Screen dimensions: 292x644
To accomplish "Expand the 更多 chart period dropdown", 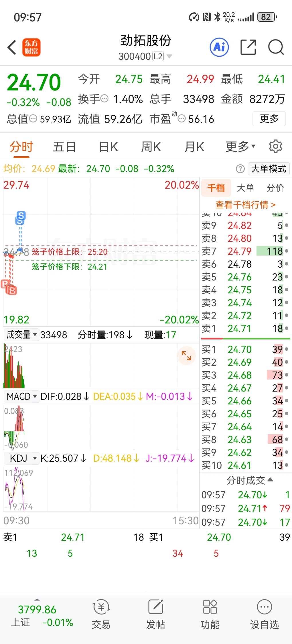I will 240,147.
